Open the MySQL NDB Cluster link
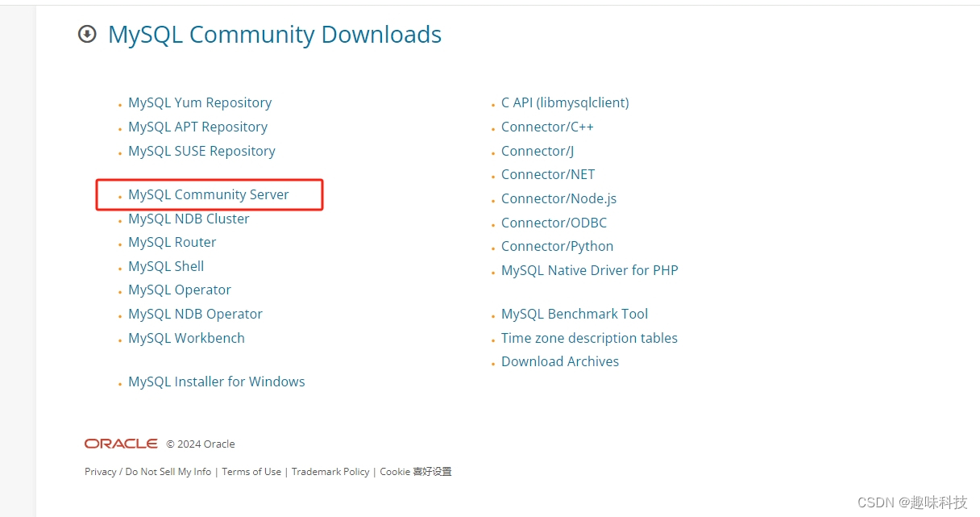The image size is (980, 517). (189, 219)
